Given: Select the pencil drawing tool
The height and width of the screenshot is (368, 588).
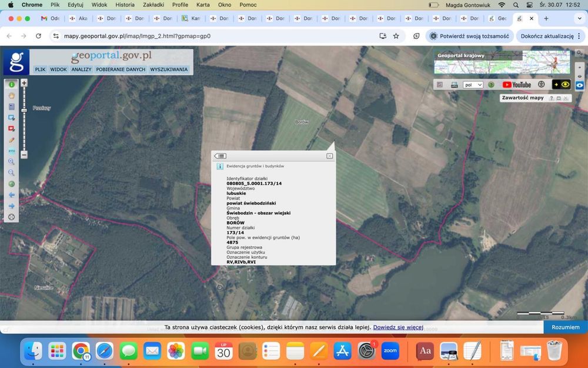Looking at the screenshot, I should tap(11, 140).
